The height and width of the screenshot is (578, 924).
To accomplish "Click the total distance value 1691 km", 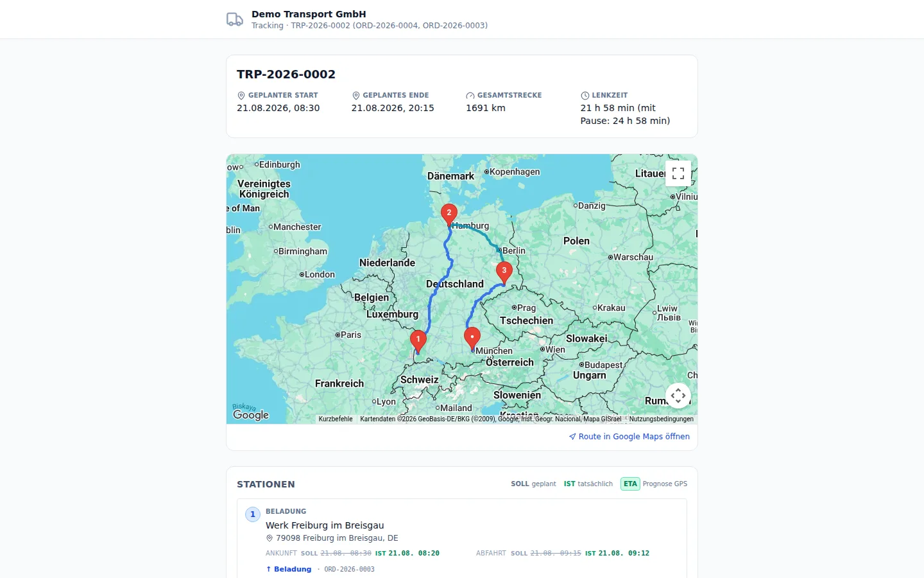I will [x=486, y=108].
